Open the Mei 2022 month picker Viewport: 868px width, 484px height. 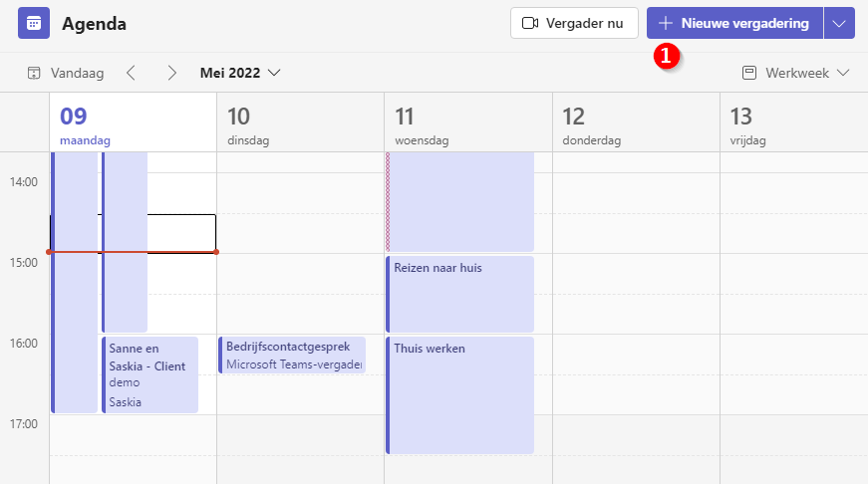point(240,73)
